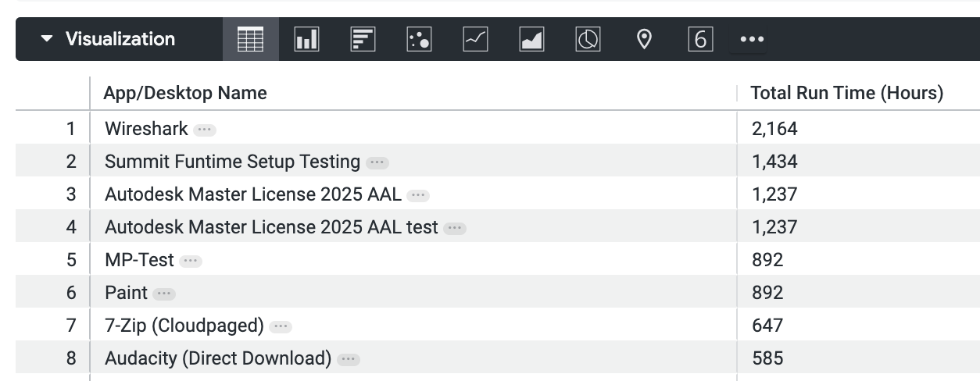This screenshot has height=381, width=980.
Task: Switch to map visualization
Action: tap(644, 39)
